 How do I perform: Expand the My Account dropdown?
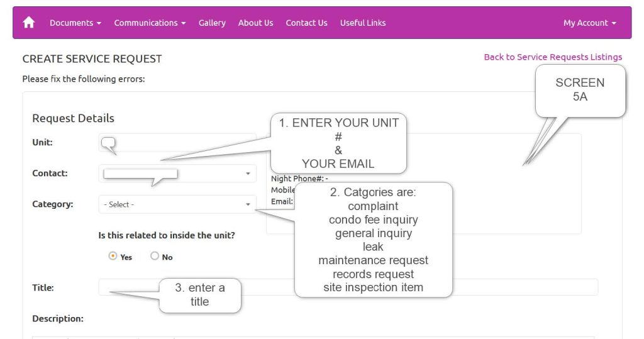point(589,23)
